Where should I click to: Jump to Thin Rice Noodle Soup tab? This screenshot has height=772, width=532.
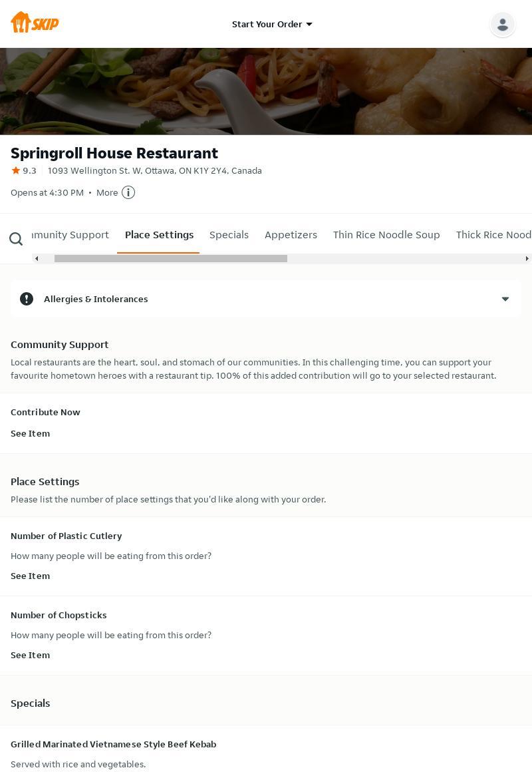(x=386, y=235)
